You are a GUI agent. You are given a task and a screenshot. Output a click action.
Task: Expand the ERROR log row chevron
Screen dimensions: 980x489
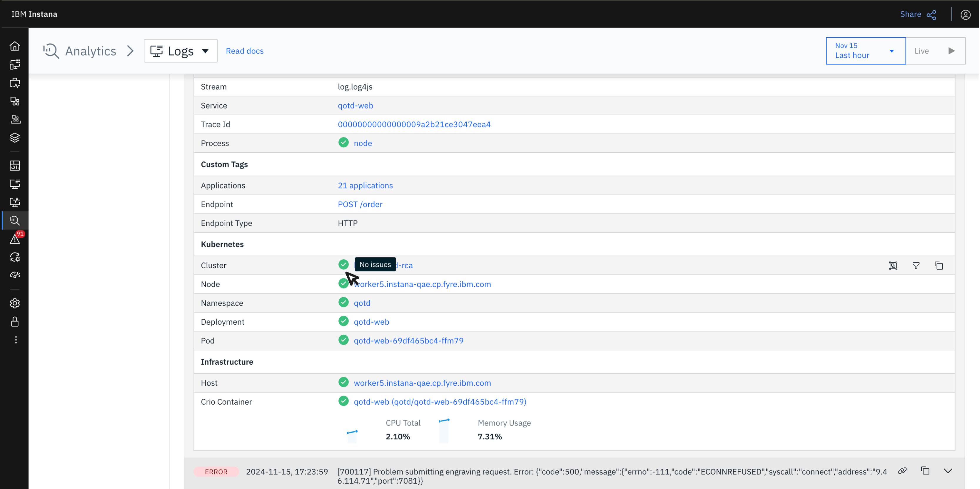tap(948, 471)
